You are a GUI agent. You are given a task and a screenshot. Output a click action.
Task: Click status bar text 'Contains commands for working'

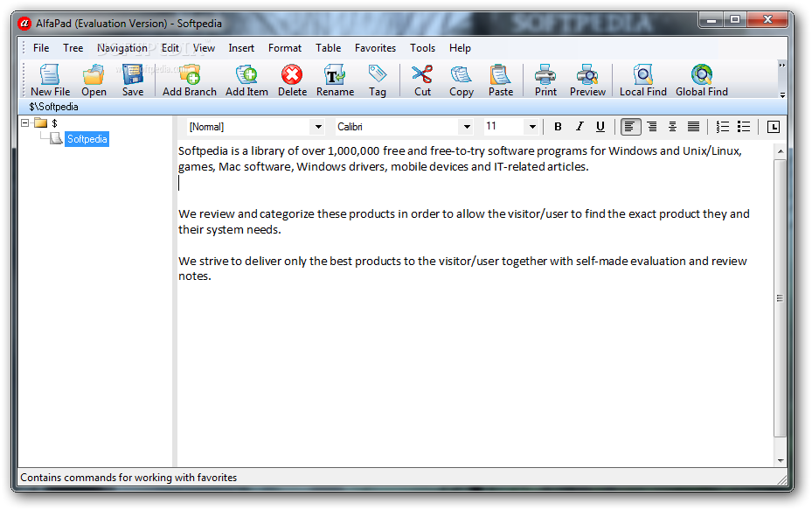tap(94, 478)
